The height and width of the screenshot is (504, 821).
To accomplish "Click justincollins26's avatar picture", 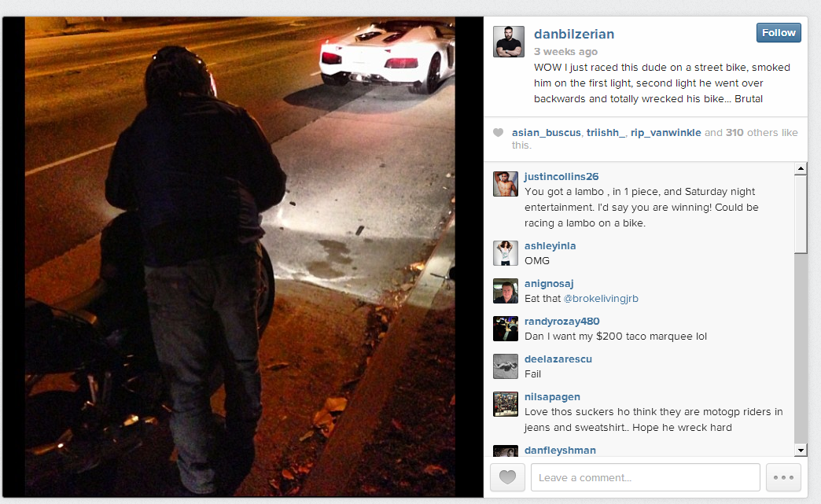I will 506,184.
